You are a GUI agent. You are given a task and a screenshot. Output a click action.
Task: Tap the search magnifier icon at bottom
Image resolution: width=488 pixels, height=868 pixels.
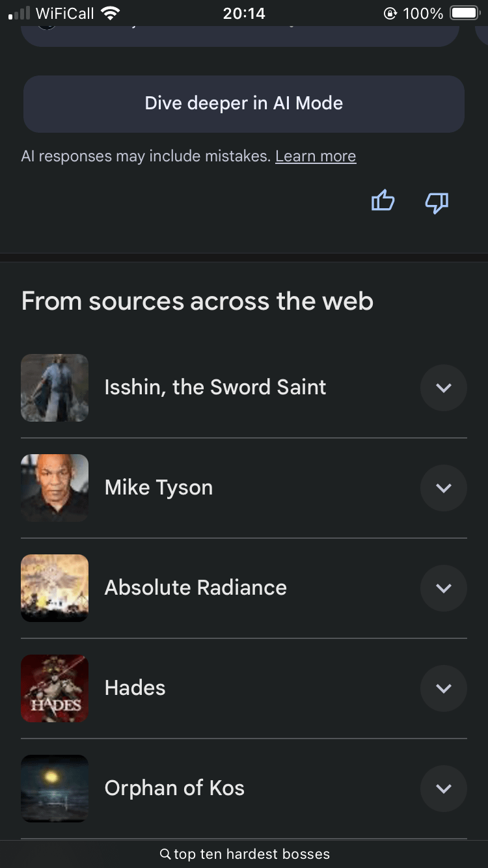coord(165,854)
